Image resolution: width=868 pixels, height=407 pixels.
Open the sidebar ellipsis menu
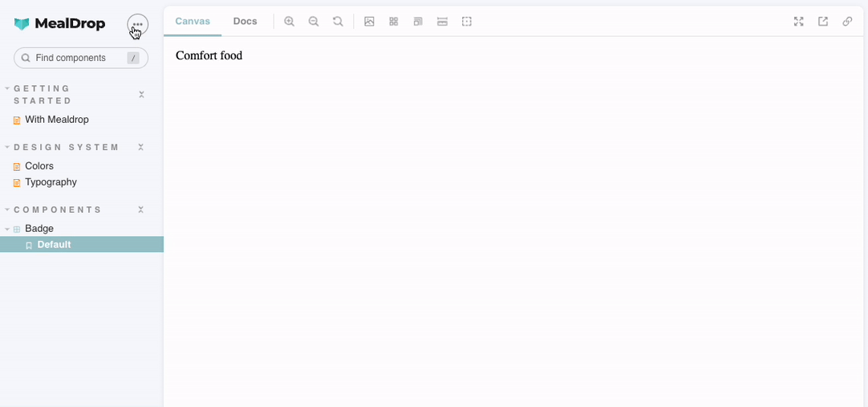tap(137, 24)
